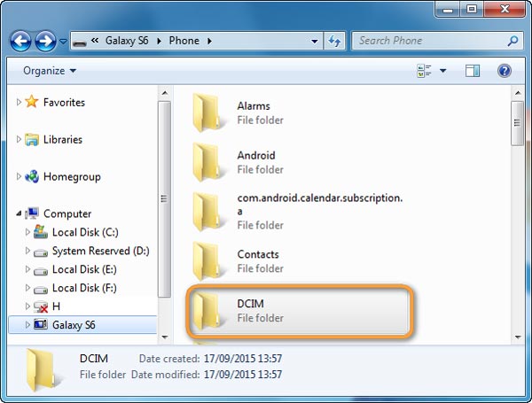532x403 pixels.
Task: Collapse the Computer tree node
Action: pos(20,213)
